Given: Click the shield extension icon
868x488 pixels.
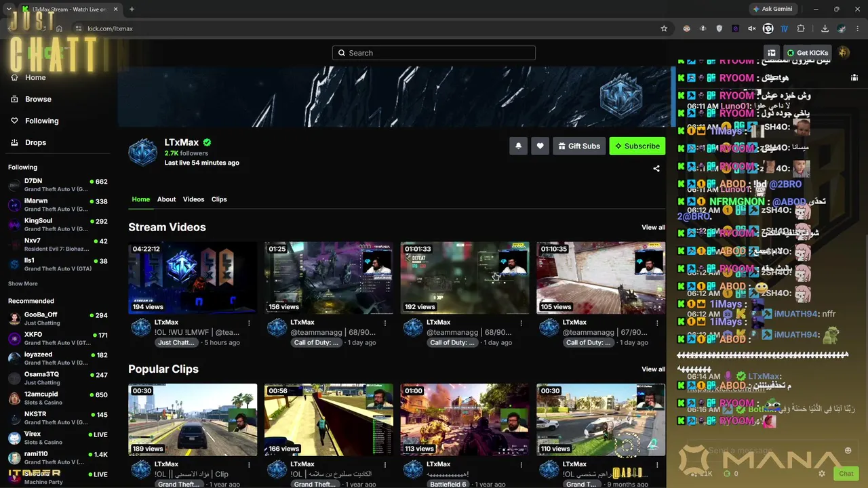Looking at the screenshot, I should (719, 28).
